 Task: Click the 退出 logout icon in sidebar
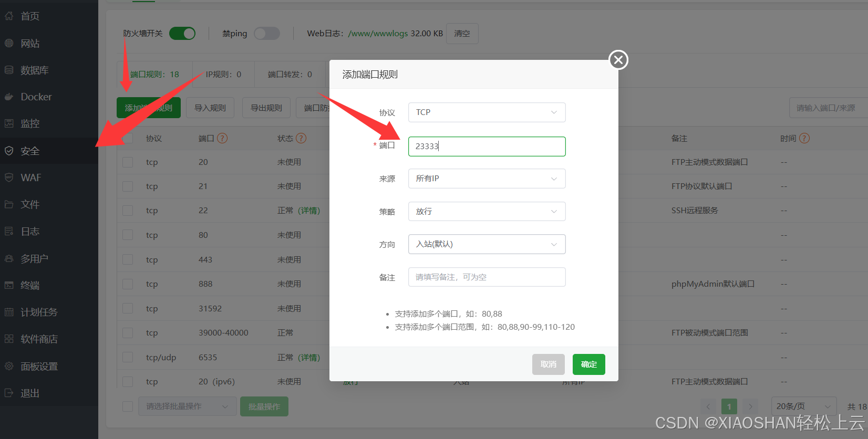point(9,393)
